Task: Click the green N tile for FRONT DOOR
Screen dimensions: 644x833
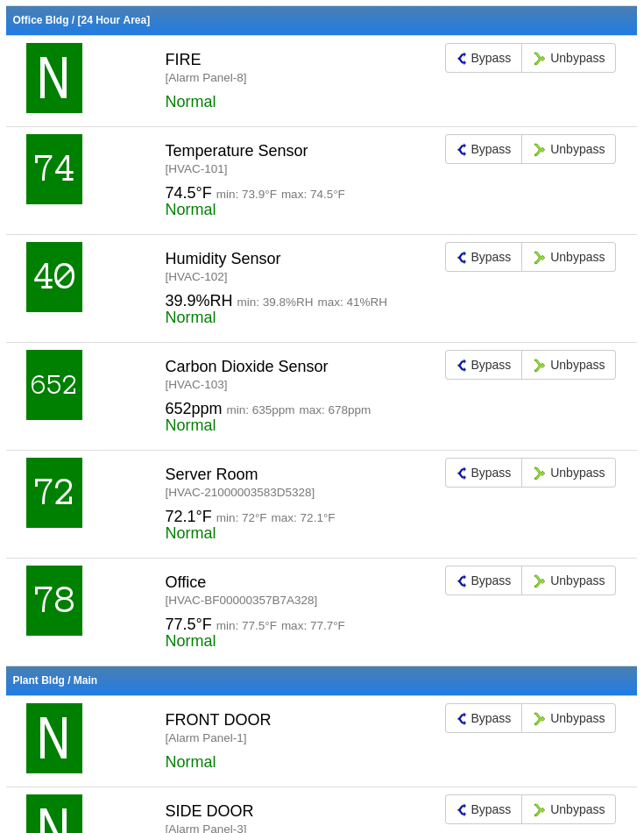Action: tap(54, 738)
